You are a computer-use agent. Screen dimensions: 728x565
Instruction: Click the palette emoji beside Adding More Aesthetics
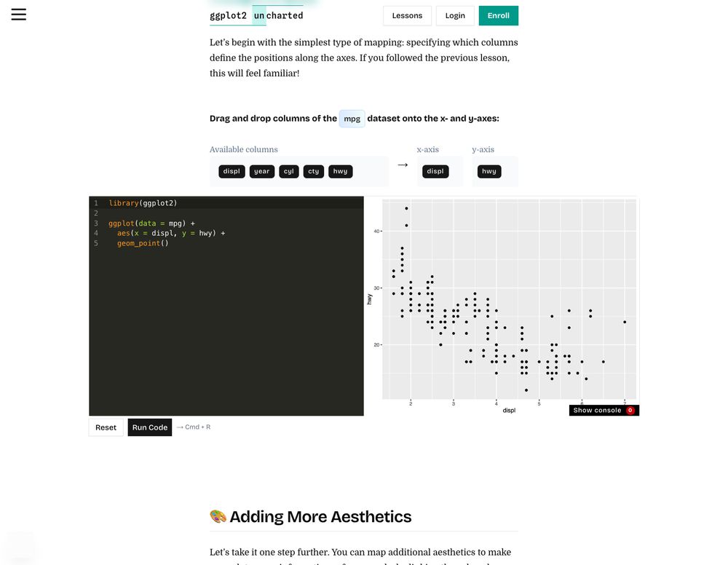(x=218, y=515)
